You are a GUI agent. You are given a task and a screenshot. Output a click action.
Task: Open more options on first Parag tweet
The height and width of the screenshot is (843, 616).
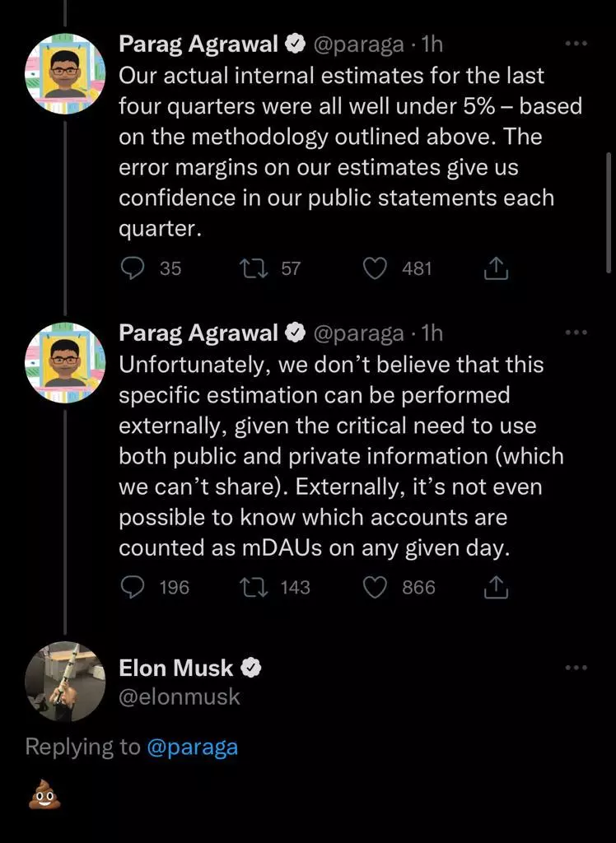(576, 44)
